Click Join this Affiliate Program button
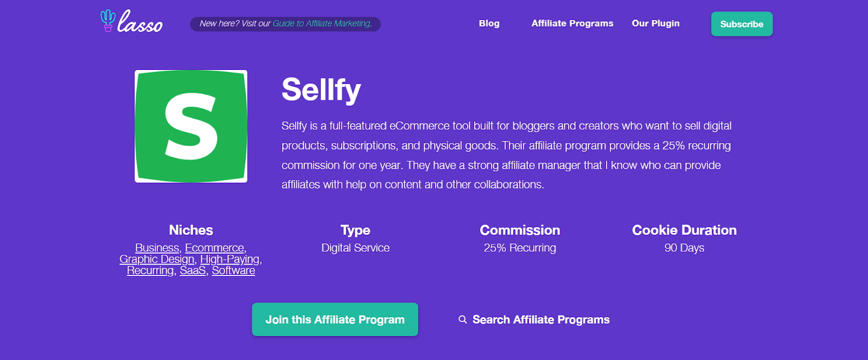 pyautogui.click(x=335, y=319)
